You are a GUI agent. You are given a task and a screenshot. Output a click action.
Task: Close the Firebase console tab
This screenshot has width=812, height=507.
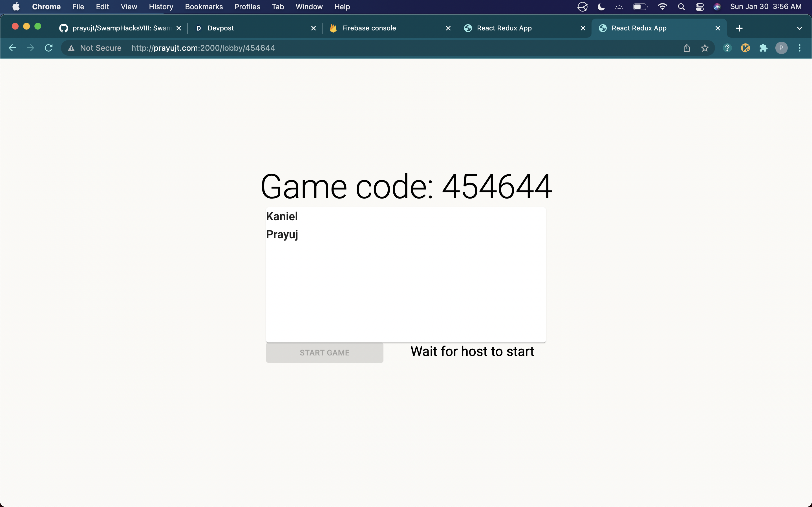(448, 28)
